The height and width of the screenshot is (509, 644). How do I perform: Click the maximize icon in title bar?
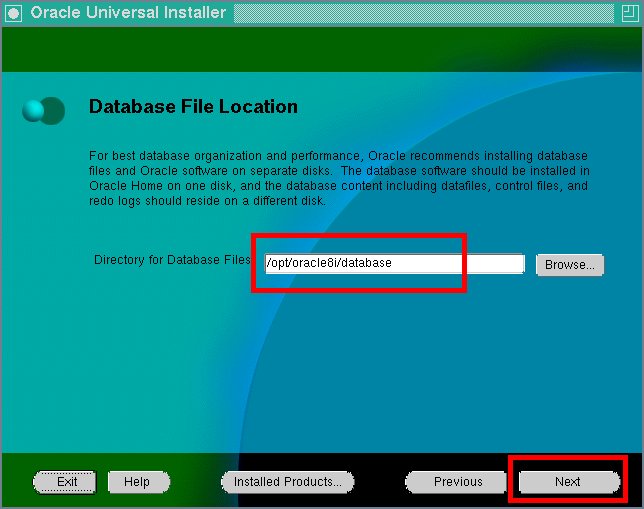coord(630,13)
